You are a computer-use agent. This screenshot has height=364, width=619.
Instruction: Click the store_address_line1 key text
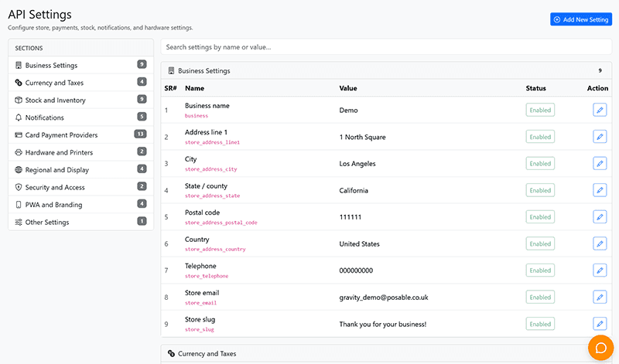212,142
